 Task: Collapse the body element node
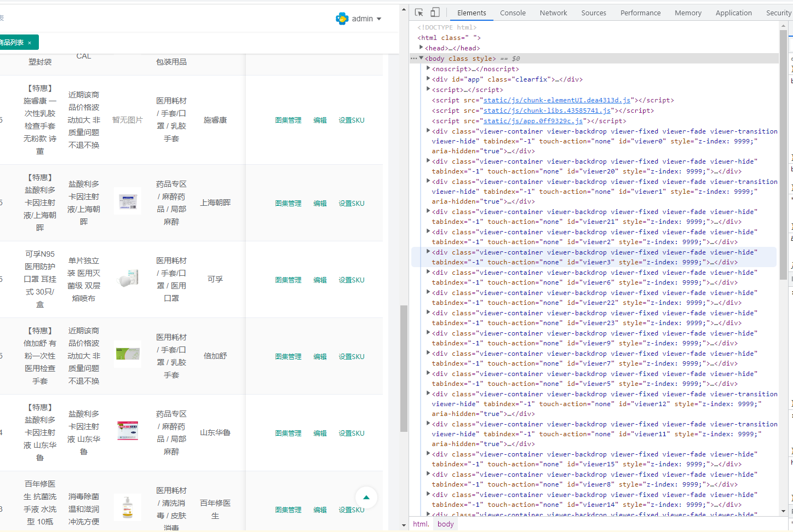422,59
